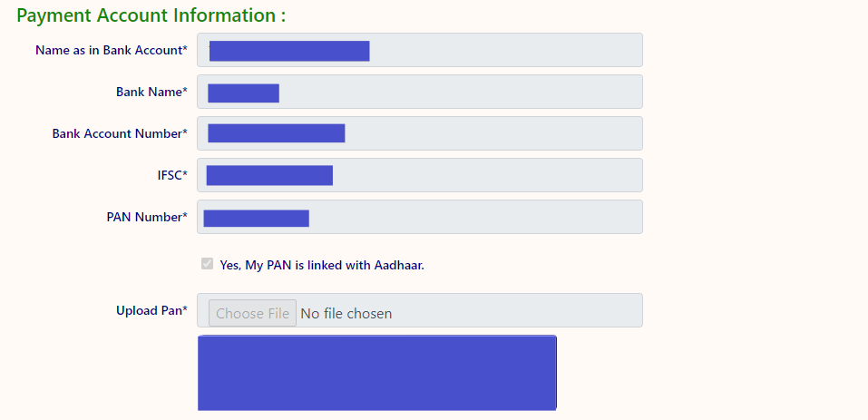868x420 pixels.
Task: Click the 'Bank Account Number*' label
Action: click(120, 133)
